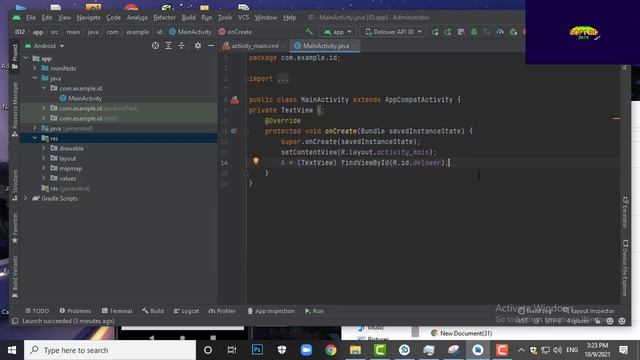Image resolution: width=640 pixels, height=360 pixels.
Task: Click Collapse All icon in Project panel
Action: [181, 46]
